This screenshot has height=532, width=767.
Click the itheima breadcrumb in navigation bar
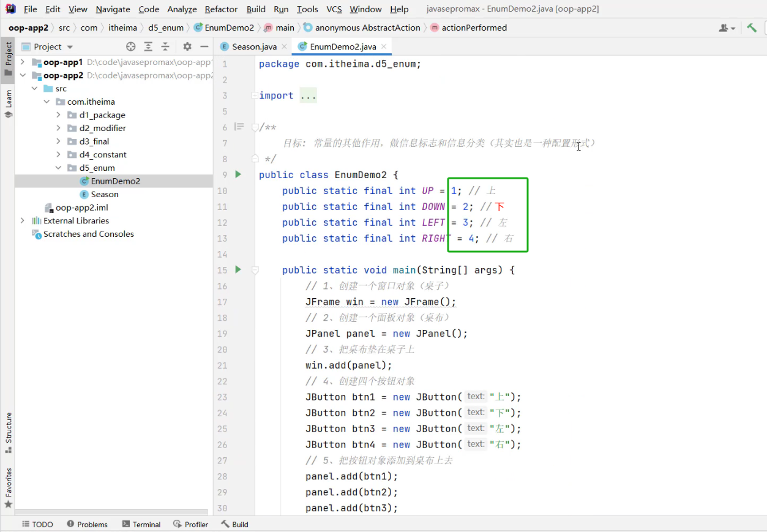[x=122, y=28]
